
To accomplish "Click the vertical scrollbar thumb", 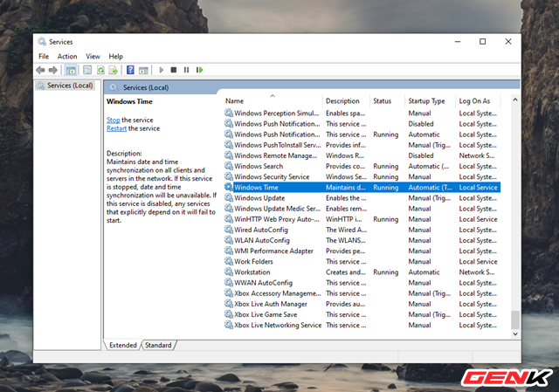I will [x=515, y=320].
